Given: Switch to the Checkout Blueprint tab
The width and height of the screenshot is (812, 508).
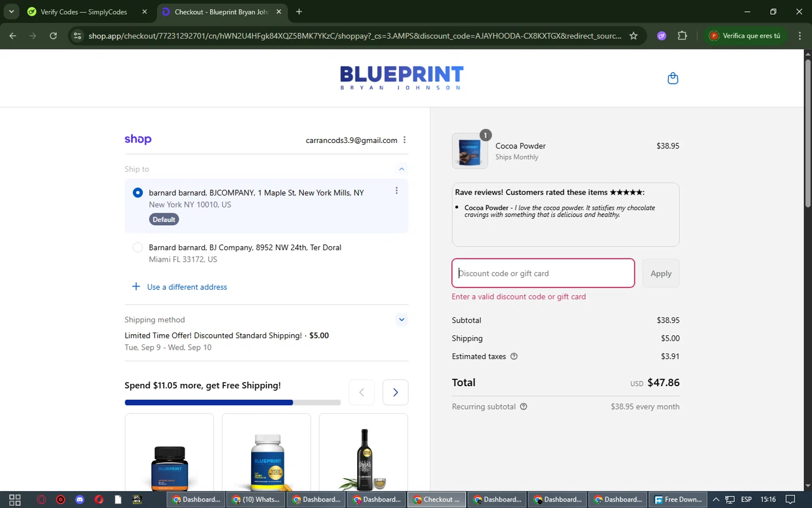Looking at the screenshot, I should [x=222, y=11].
